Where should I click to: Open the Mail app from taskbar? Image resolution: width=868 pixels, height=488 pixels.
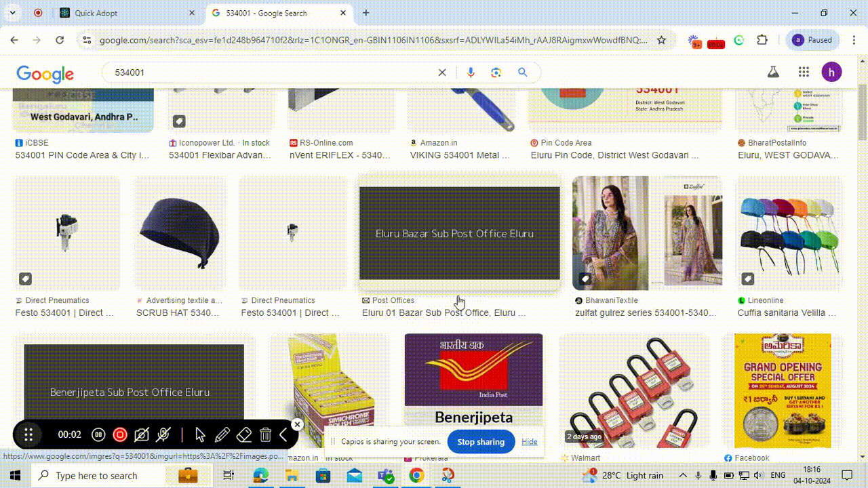pyautogui.click(x=354, y=475)
